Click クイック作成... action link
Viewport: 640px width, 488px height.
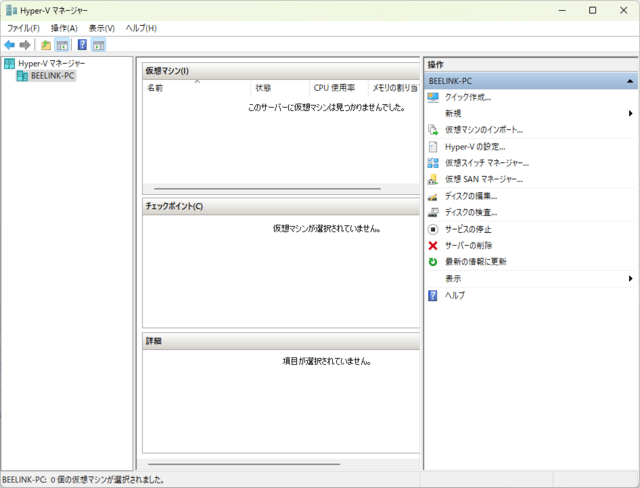click(x=468, y=98)
